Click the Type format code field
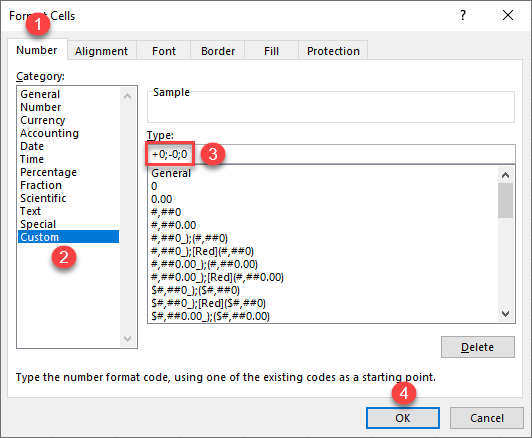532x438 pixels. click(331, 154)
